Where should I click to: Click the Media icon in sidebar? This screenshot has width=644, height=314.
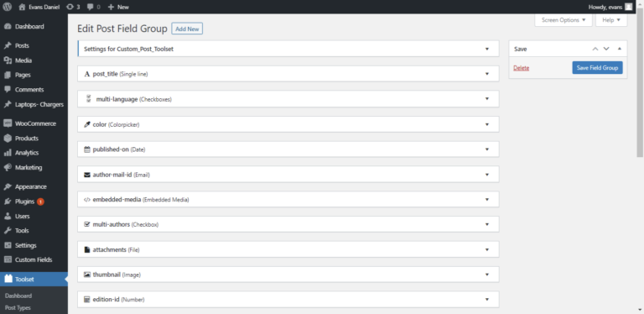(8, 60)
